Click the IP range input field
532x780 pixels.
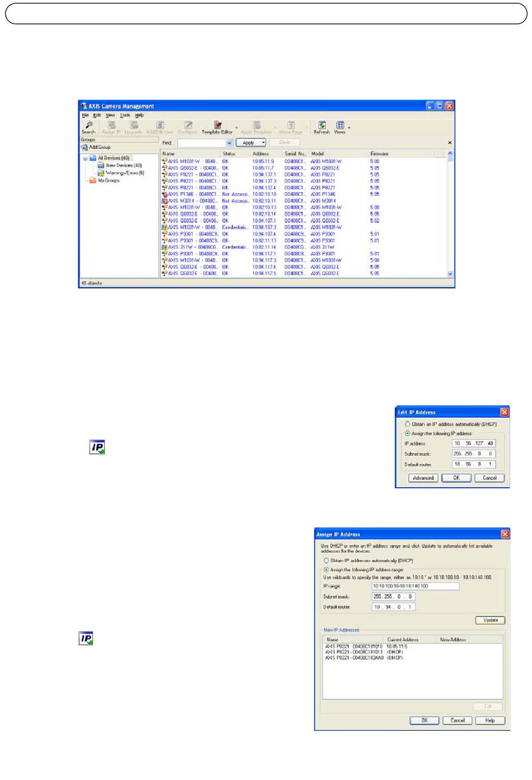click(416, 586)
